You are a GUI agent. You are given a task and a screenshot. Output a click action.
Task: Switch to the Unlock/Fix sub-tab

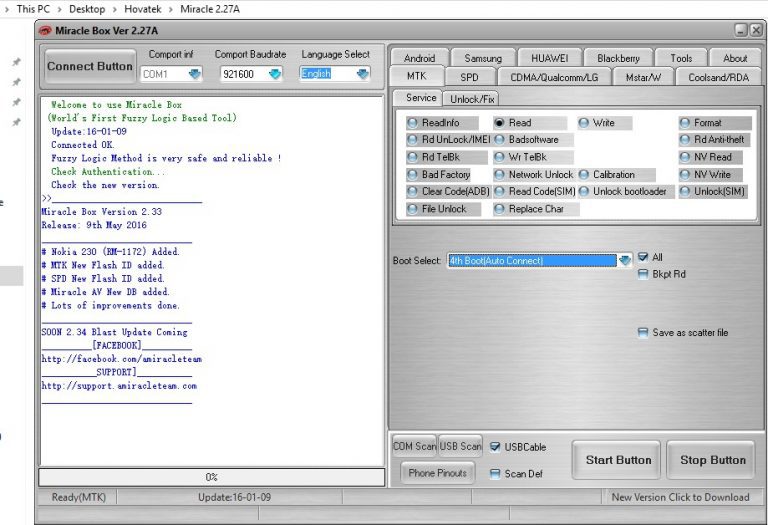pos(472,99)
